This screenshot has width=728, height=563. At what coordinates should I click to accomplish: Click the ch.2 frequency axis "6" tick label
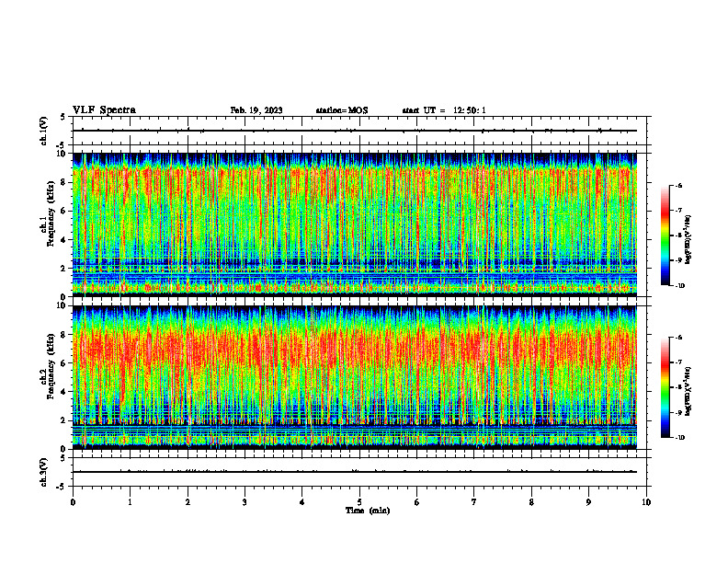[64, 363]
